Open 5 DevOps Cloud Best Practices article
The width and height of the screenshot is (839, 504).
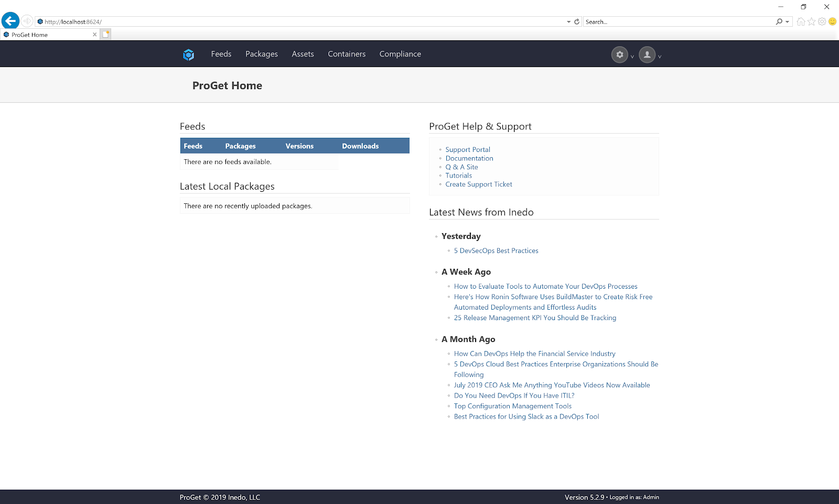[556, 369]
